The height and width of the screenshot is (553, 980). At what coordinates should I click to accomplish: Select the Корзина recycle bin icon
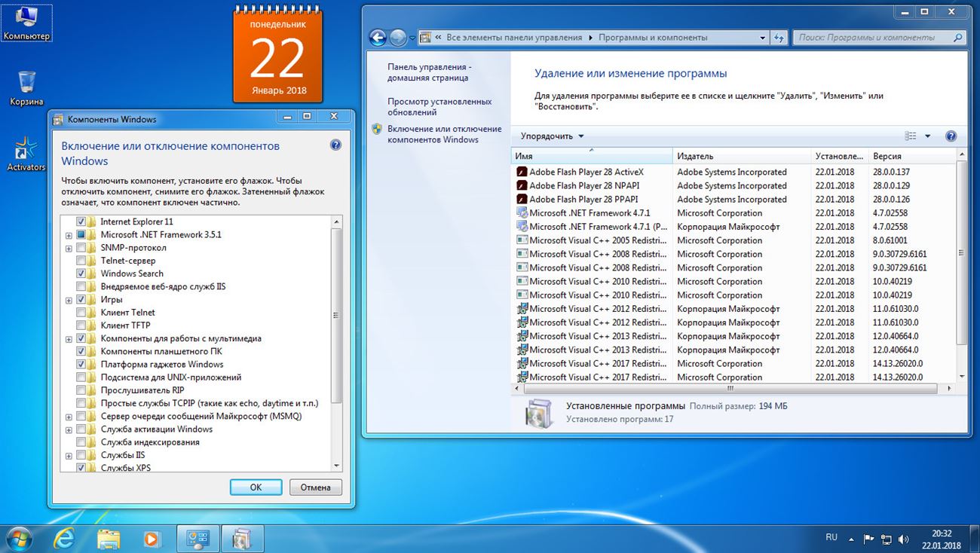(26, 88)
